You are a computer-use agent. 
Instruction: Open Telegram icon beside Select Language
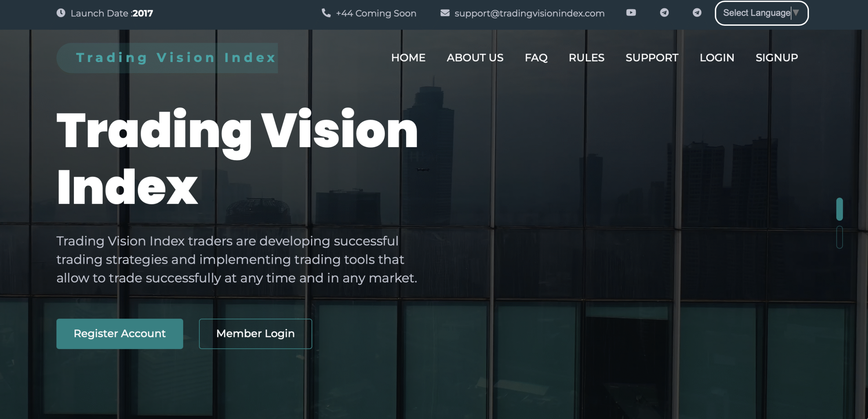point(697,13)
